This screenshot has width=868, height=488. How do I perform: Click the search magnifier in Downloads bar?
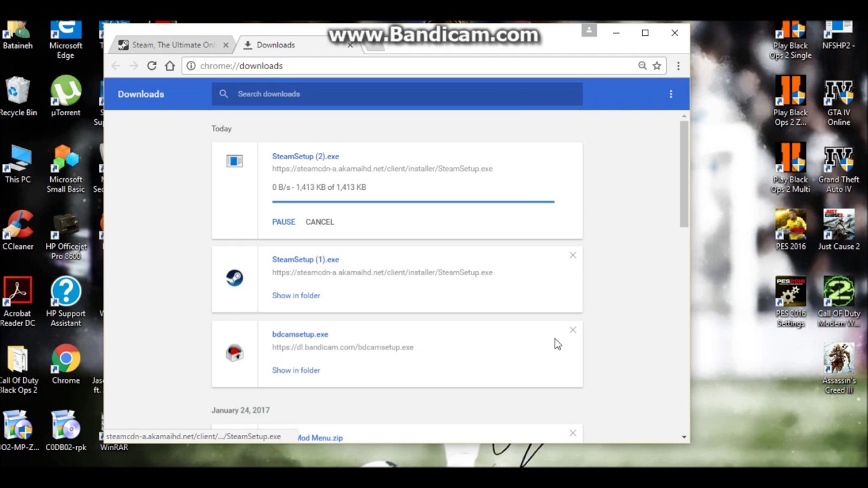[224, 94]
